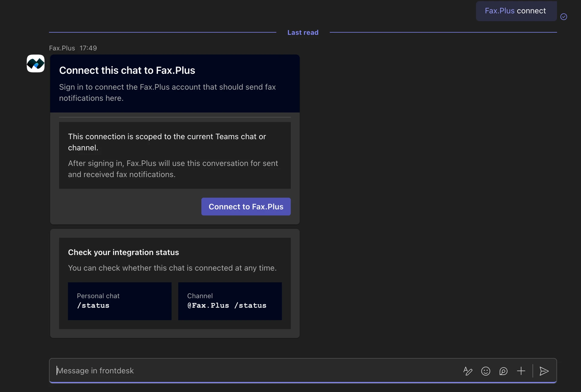Viewport: 581px width, 392px height.
Task: Open the text formatting options icon
Action: tap(468, 371)
